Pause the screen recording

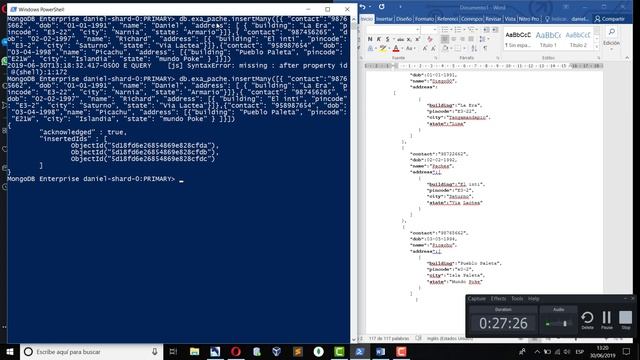(x=607, y=320)
